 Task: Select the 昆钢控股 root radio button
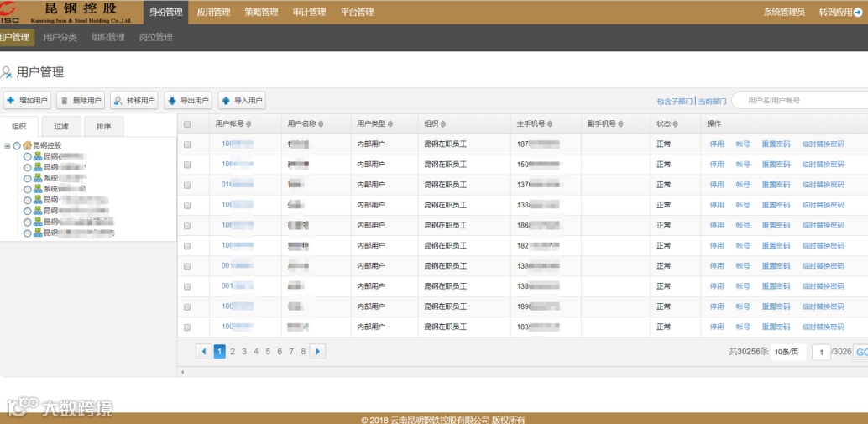(17, 145)
